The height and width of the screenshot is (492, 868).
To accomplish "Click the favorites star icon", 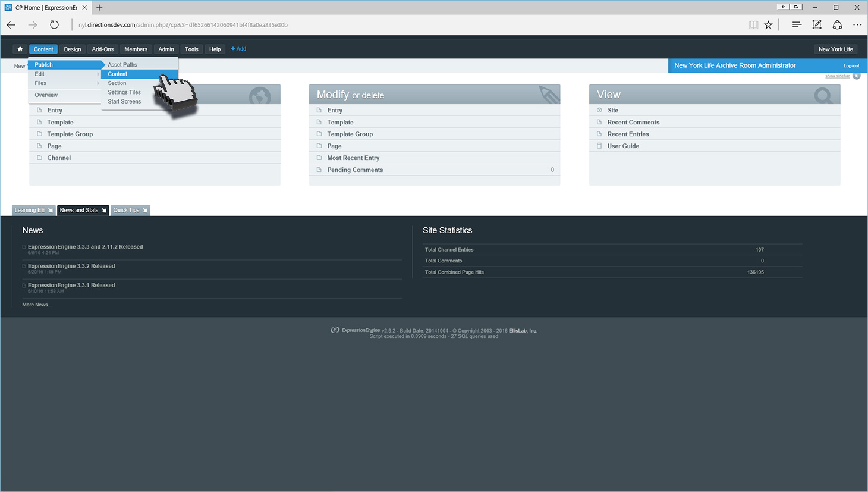I will point(768,25).
